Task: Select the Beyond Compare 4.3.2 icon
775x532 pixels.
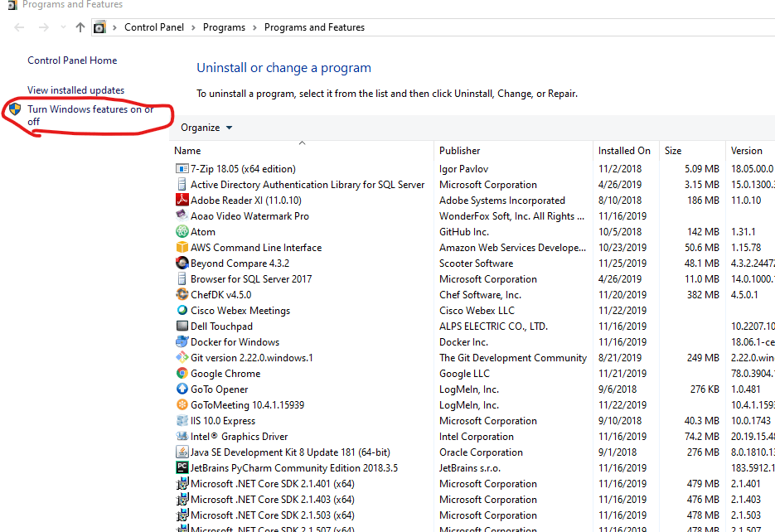Action: tap(182, 264)
